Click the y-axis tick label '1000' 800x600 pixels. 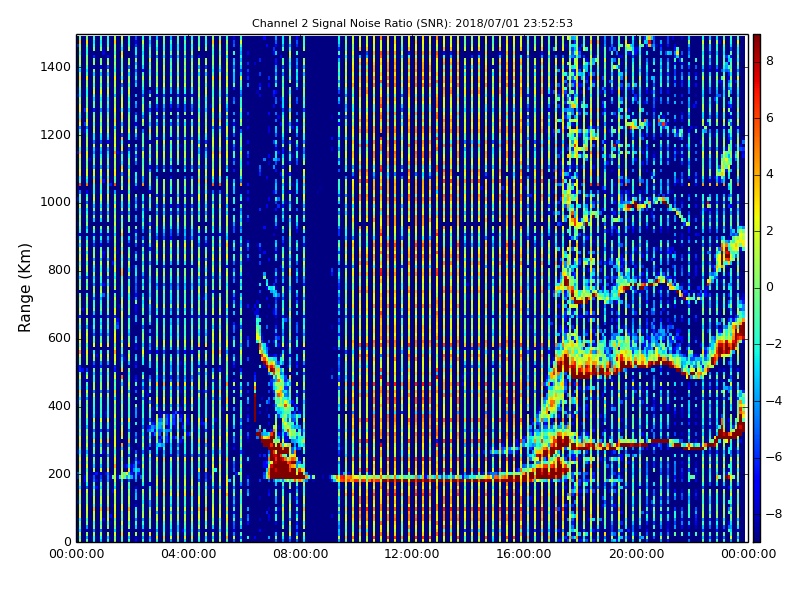(56, 202)
